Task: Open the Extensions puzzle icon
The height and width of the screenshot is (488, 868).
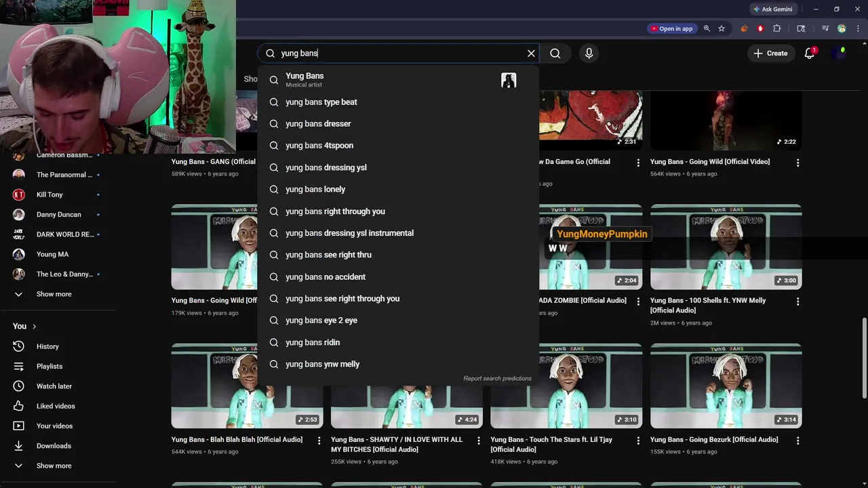Action: (777, 28)
